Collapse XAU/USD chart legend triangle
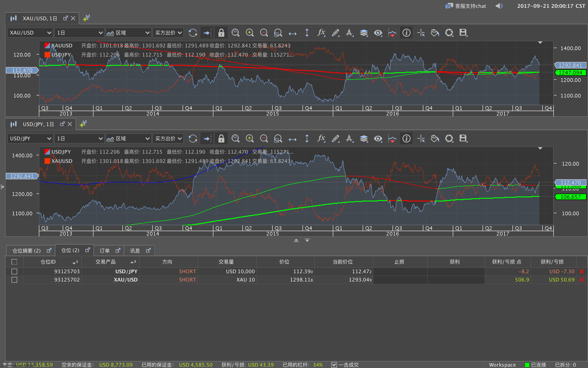Viewport: 588px width, 368px height. (x=540, y=43)
